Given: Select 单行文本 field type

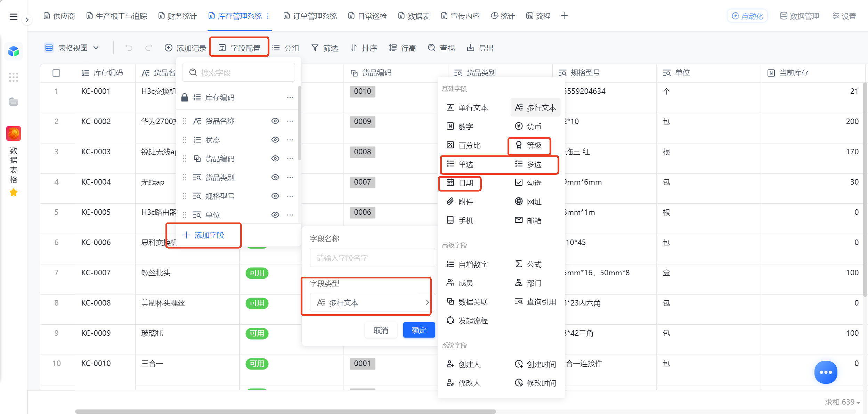Looking at the screenshot, I should pyautogui.click(x=467, y=108).
